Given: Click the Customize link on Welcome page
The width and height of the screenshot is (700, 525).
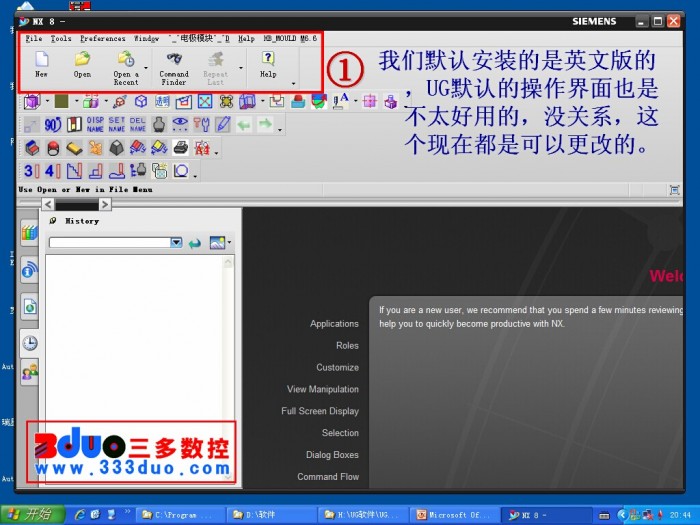Looking at the screenshot, I should (x=338, y=367).
